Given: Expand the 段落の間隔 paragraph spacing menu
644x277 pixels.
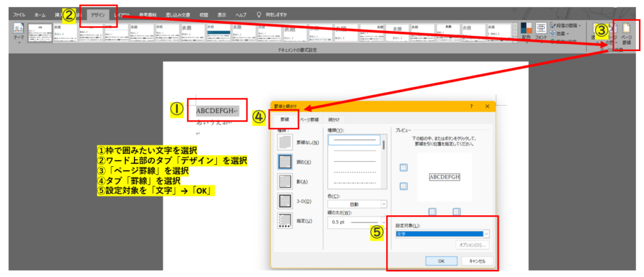Looking at the screenshot, I should (565, 25).
